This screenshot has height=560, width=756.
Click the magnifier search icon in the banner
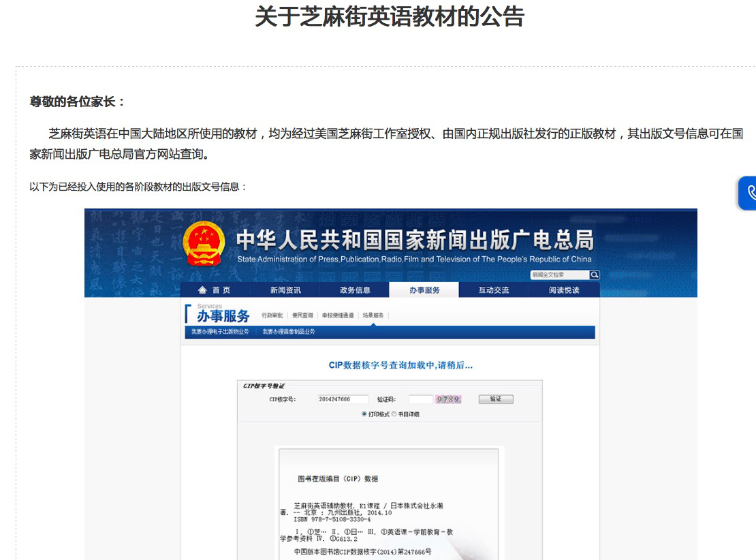coord(595,275)
